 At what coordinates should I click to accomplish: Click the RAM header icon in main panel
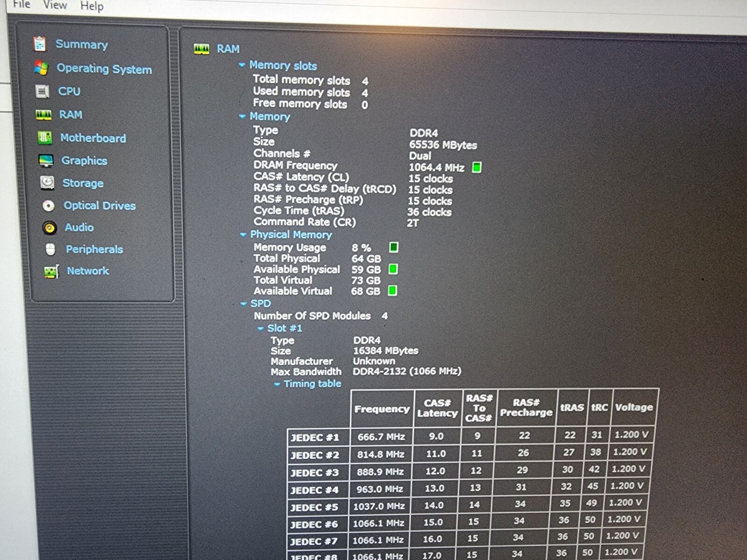coord(202,49)
